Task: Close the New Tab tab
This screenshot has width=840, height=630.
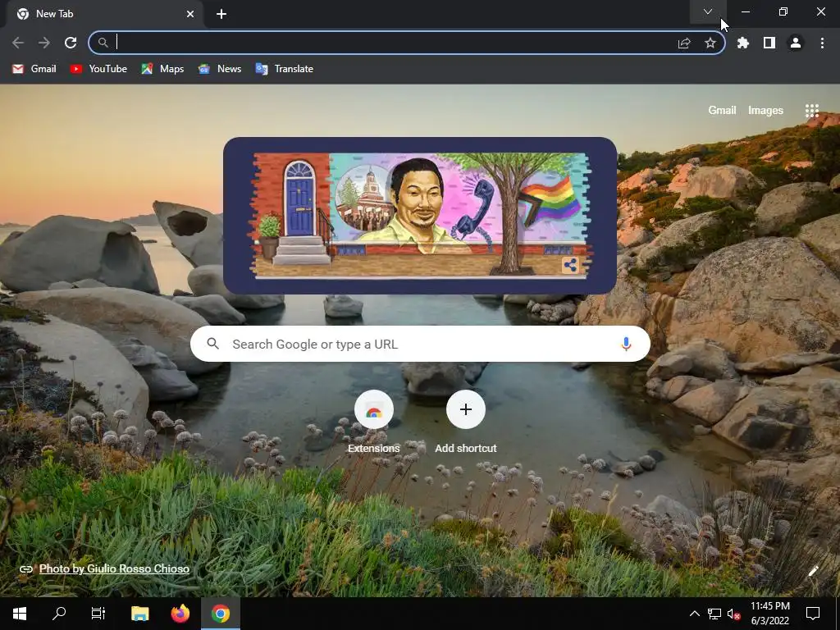Action: [190, 14]
